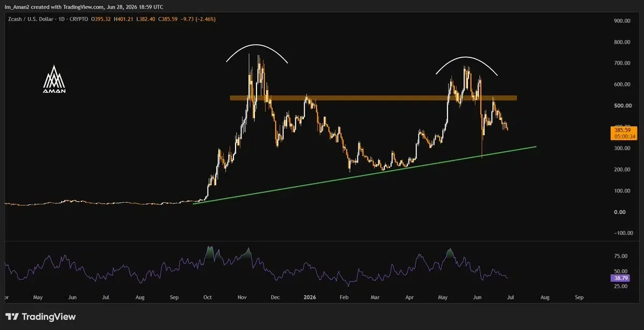
Task: Select the green ascending trendline
Action: pyautogui.click(x=365, y=175)
